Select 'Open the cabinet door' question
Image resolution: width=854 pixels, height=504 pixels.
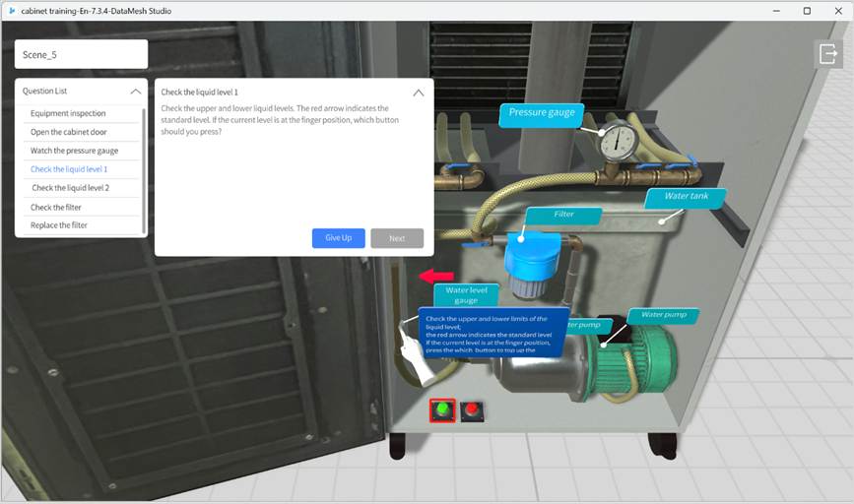[x=69, y=132]
